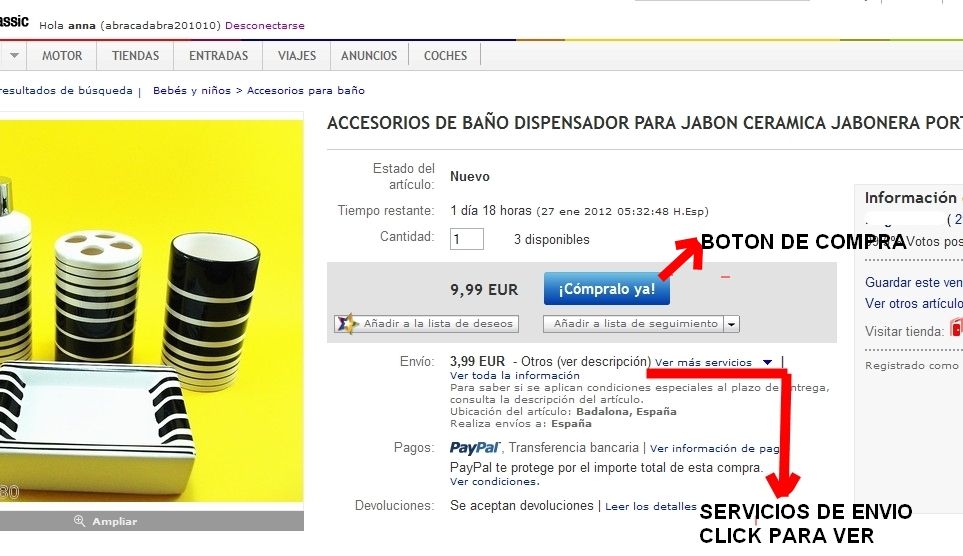The height and width of the screenshot is (556, 963).
Task: Click the bathroom accessories product image
Action: tap(151, 310)
